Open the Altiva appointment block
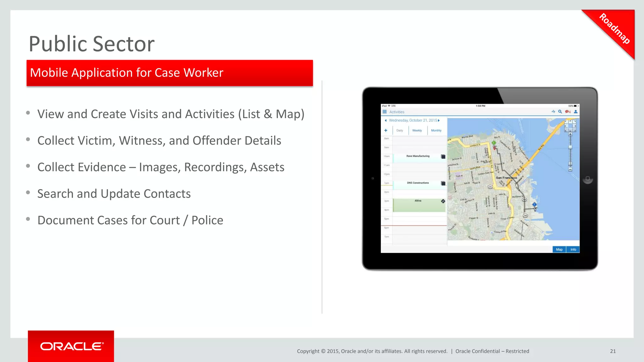The image size is (644, 362). point(419,205)
